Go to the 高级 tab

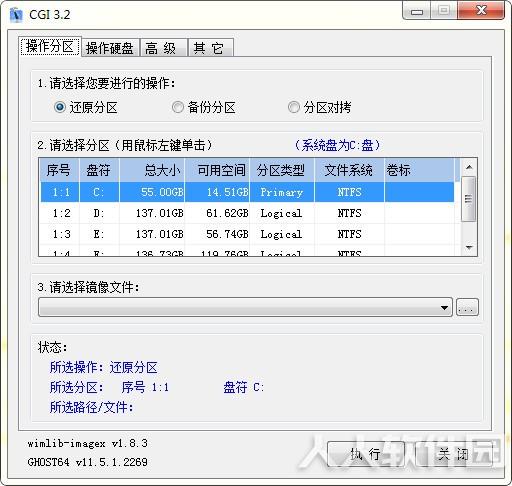[x=163, y=48]
